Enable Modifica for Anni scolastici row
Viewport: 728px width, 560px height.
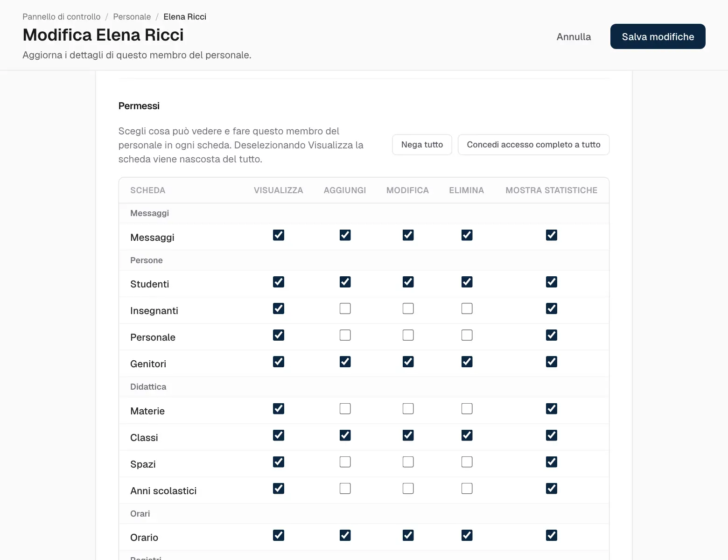click(408, 489)
